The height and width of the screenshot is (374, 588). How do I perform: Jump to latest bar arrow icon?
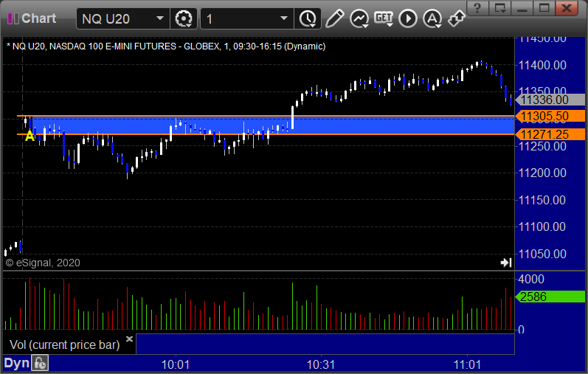pos(506,263)
